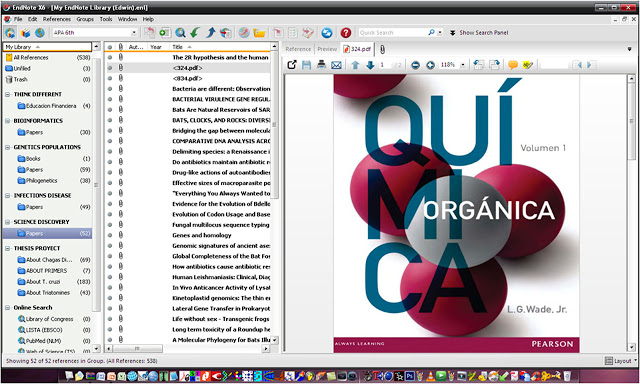Select the 324.pdf tab
Image resolution: width=640 pixels, height=384 pixels.
(x=358, y=49)
